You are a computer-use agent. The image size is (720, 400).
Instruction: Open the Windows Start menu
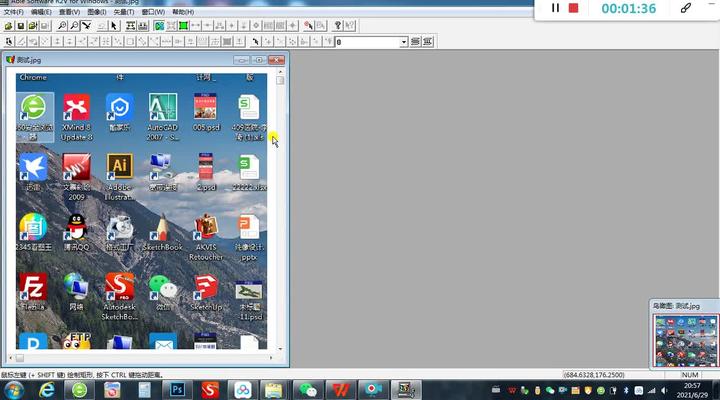tap(13, 390)
